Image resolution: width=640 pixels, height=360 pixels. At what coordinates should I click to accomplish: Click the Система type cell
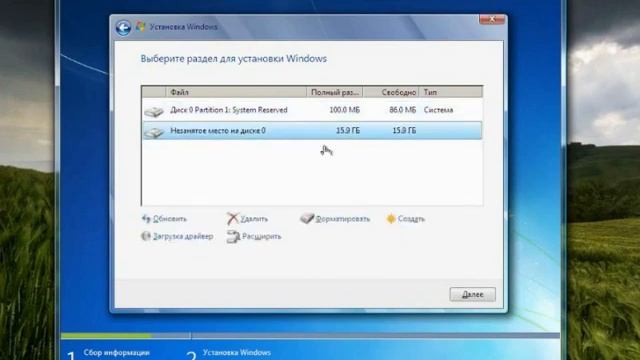[438, 110]
